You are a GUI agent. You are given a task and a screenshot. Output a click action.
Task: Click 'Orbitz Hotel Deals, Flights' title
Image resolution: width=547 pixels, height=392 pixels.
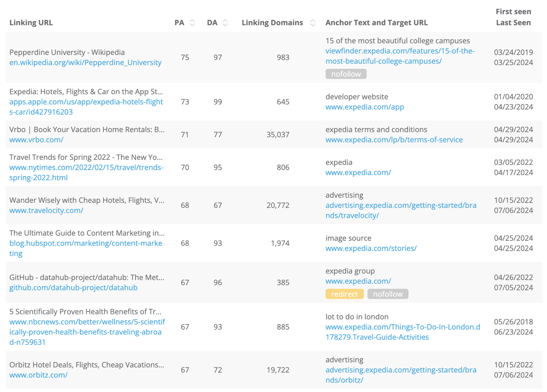tap(87, 365)
